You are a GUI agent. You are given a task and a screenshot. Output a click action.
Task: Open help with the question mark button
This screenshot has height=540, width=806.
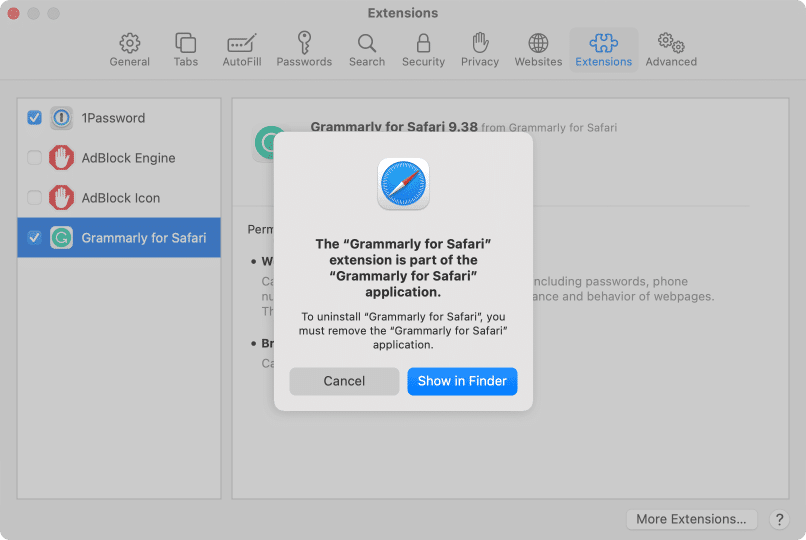[x=779, y=519]
